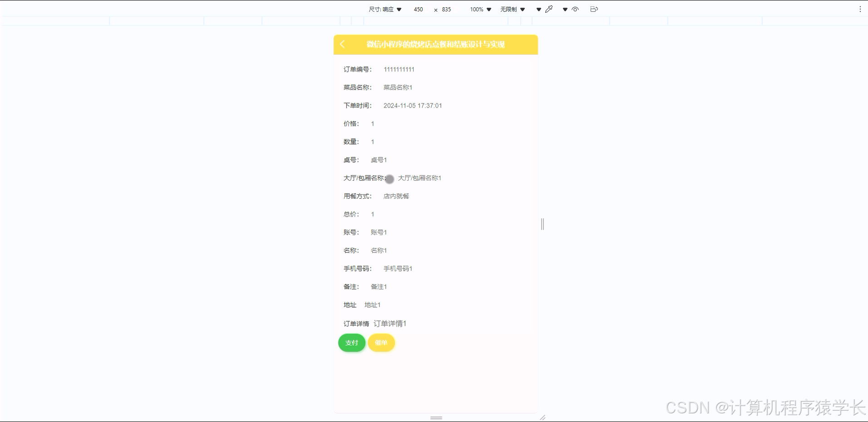Click the right-edge viewport resize handle
868x422 pixels.
[542, 224]
